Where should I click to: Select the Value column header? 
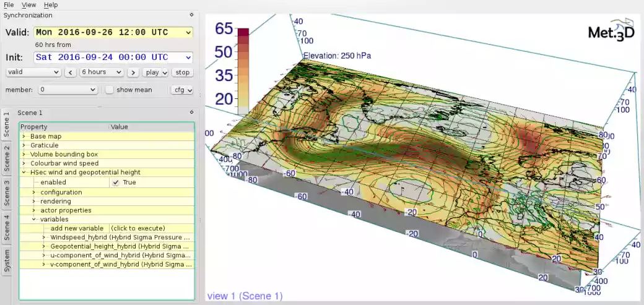pos(151,127)
